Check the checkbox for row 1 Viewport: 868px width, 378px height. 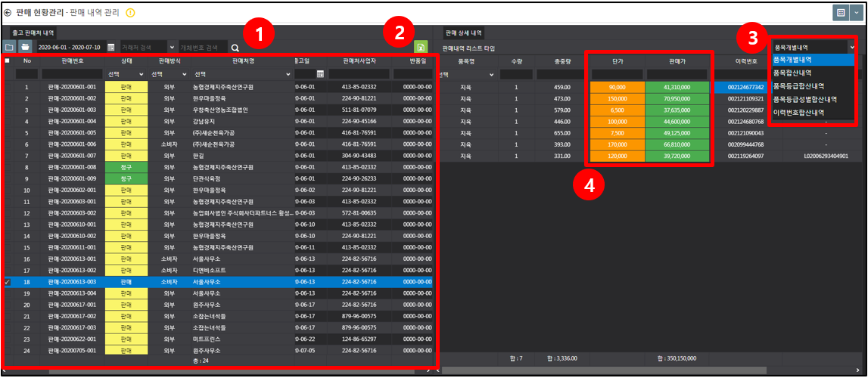point(8,87)
